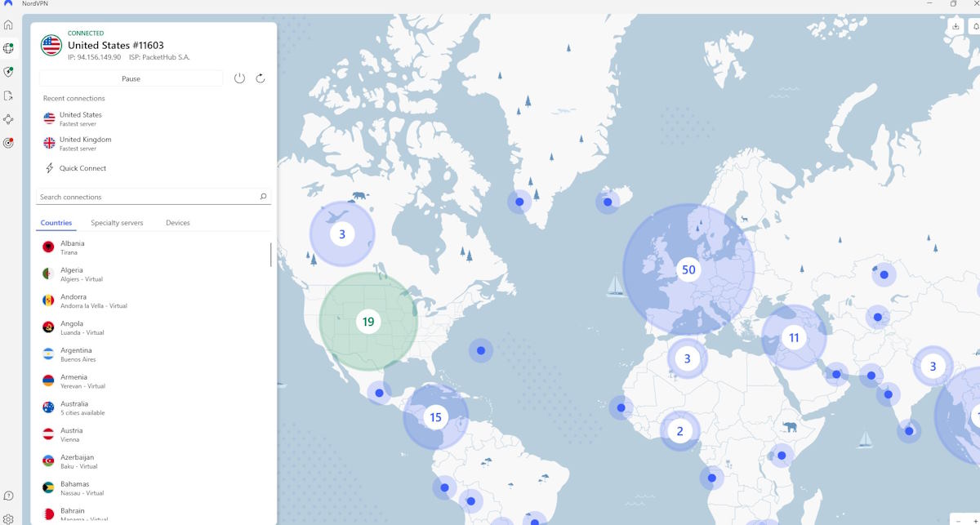Click the Algeria flag icon
Image resolution: width=980 pixels, height=525 pixels.
pos(49,274)
